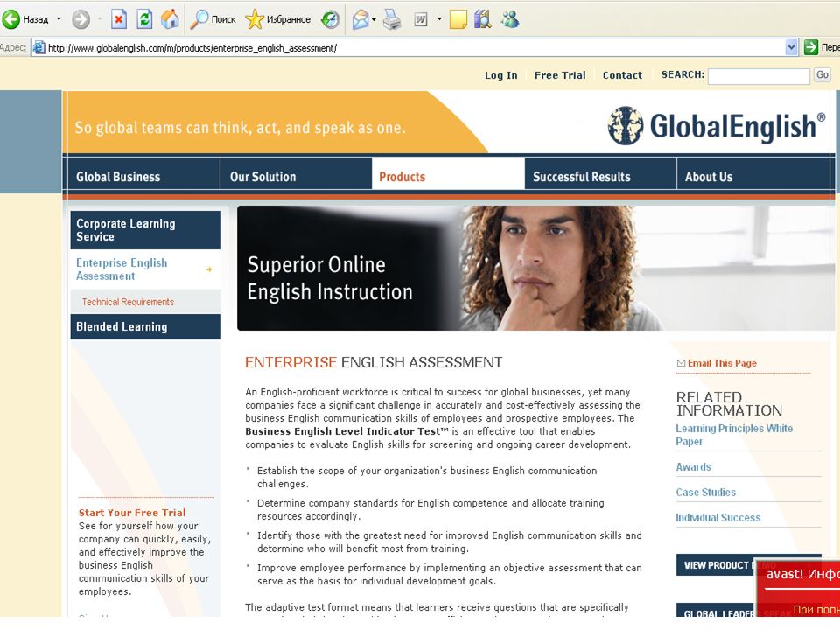Open the Contact link
Screen dimensions: 840x630
click(622, 75)
